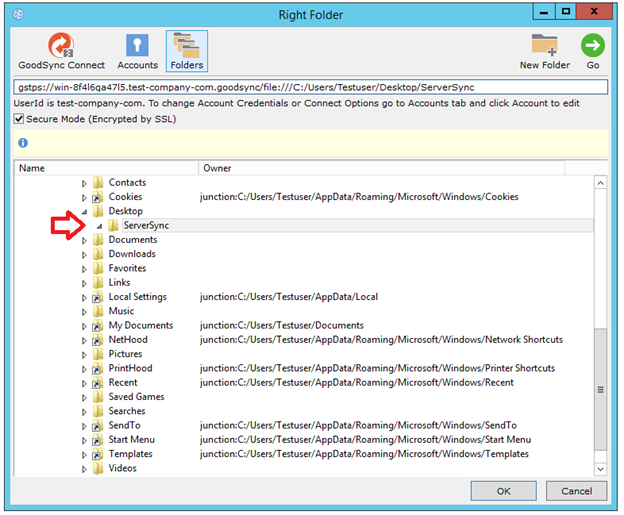Screen dimensions: 624x515
Task: Create a New Folder via toolbar icon
Action: point(544,45)
